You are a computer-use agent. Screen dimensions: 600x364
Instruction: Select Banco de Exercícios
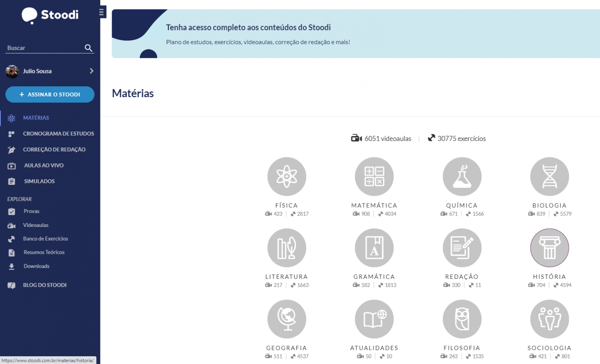point(45,239)
